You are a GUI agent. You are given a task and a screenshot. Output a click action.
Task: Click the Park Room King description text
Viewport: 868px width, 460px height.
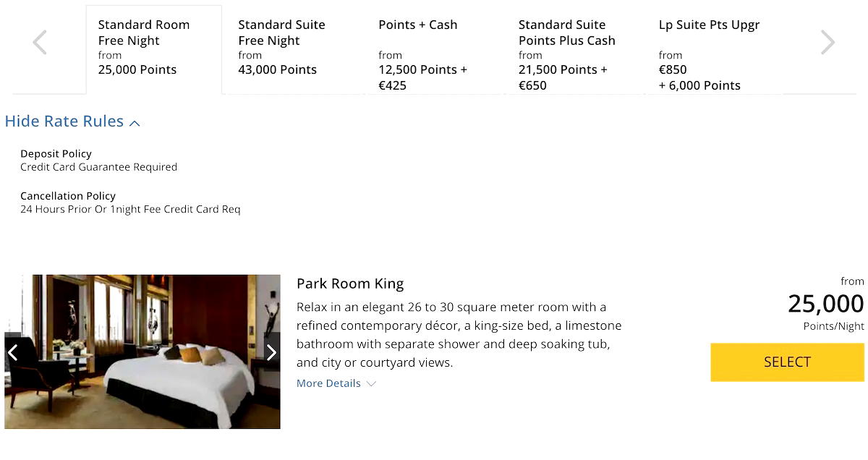point(459,335)
